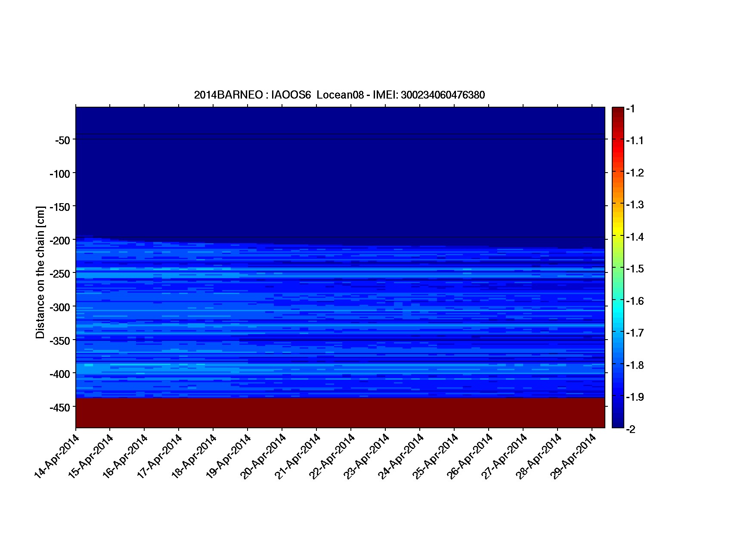Click the dark red band at plot bottom
This screenshot has width=756, height=535.
coord(340,412)
